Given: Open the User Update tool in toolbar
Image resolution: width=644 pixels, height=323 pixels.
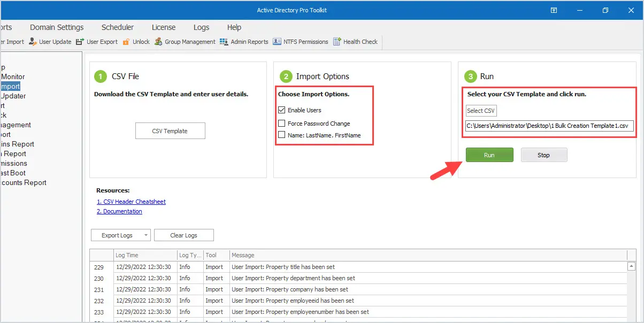Looking at the screenshot, I should (x=50, y=42).
